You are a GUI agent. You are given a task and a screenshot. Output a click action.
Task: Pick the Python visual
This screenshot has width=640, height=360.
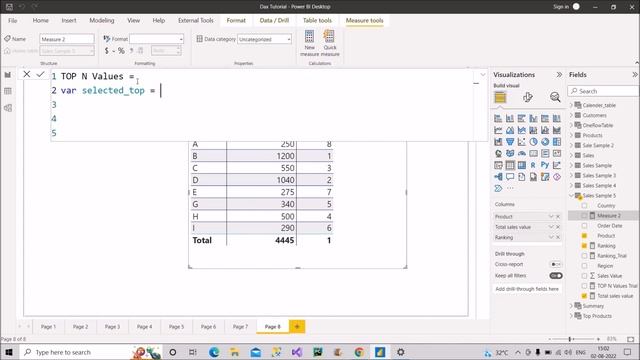pos(545,165)
